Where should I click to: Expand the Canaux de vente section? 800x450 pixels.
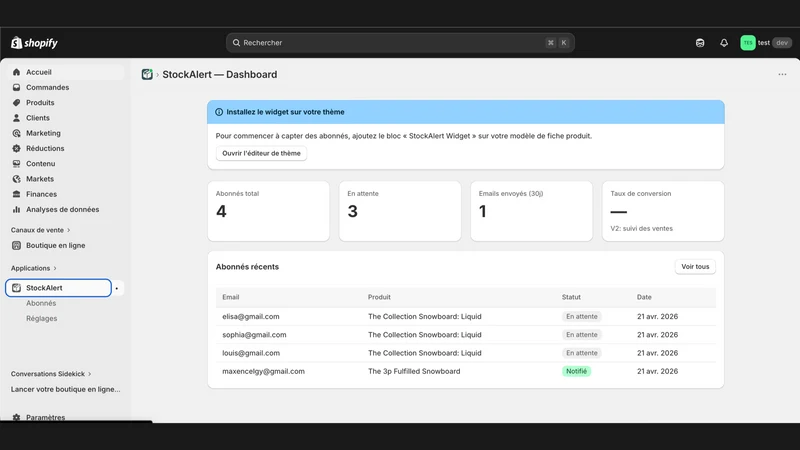41,230
